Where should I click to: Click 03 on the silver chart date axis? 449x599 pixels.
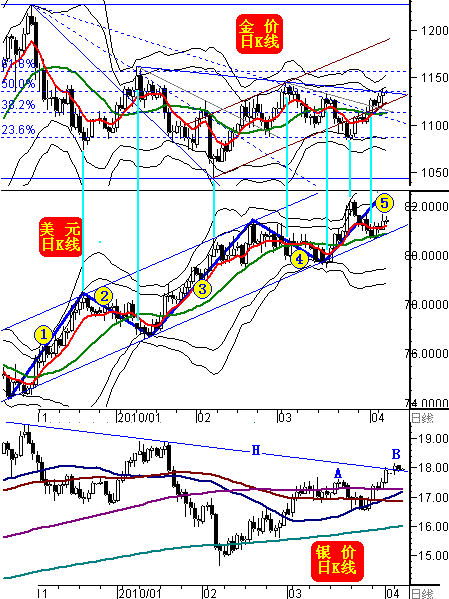295,594
